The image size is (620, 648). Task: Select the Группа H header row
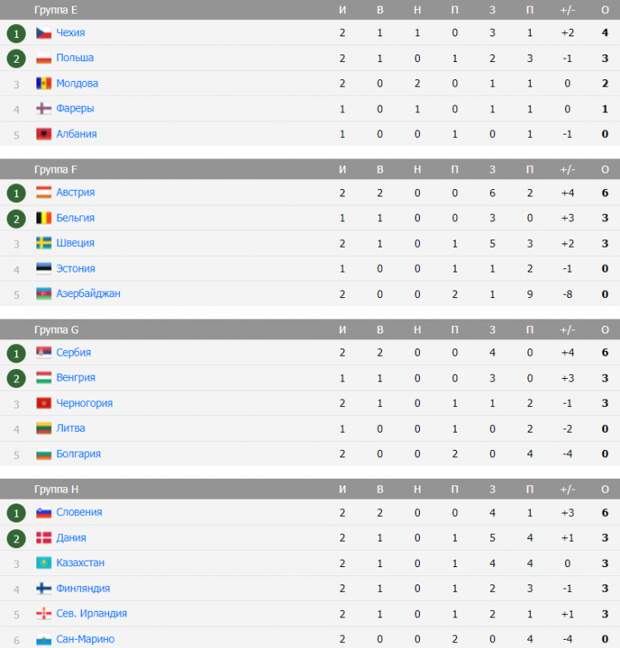tap(310, 489)
